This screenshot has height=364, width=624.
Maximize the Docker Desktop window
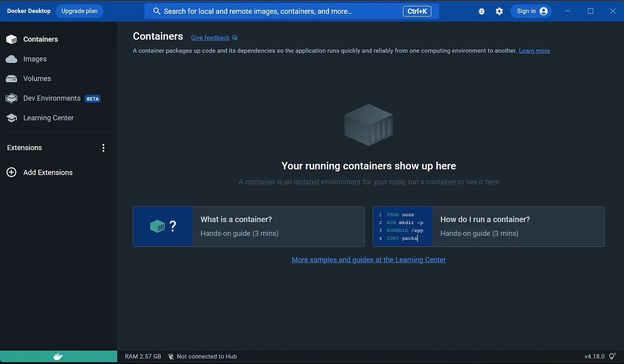click(591, 11)
